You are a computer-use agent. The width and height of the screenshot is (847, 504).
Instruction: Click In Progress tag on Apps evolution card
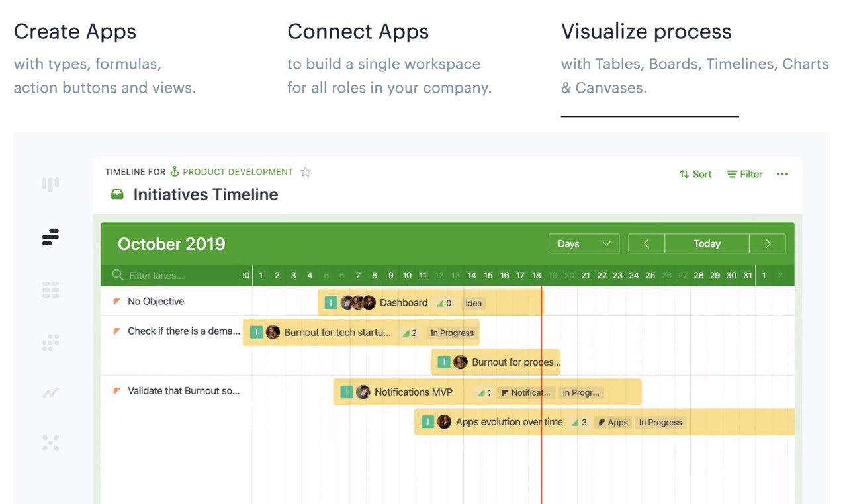660,423
